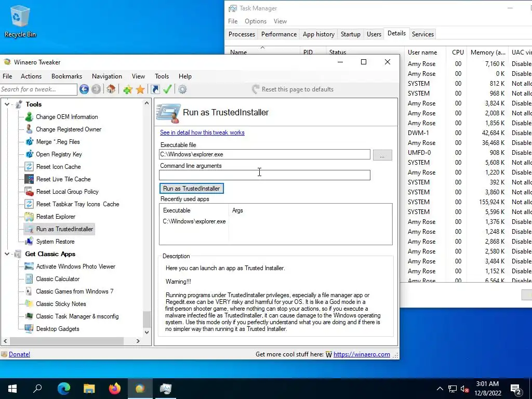The image size is (532, 399).
Task: Click tree horizontal scrollbar right arrow
Action: coord(138,341)
